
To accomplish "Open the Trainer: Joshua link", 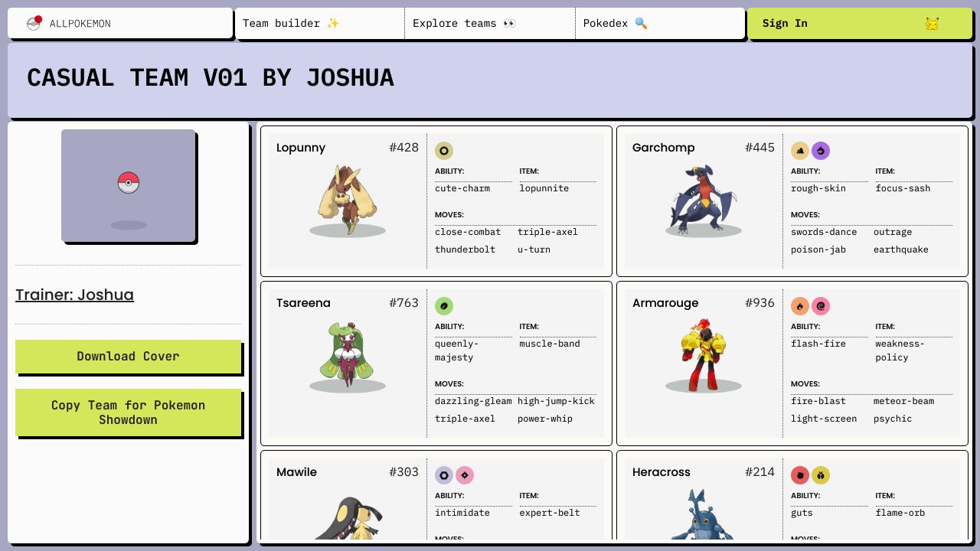I will 74,295.
